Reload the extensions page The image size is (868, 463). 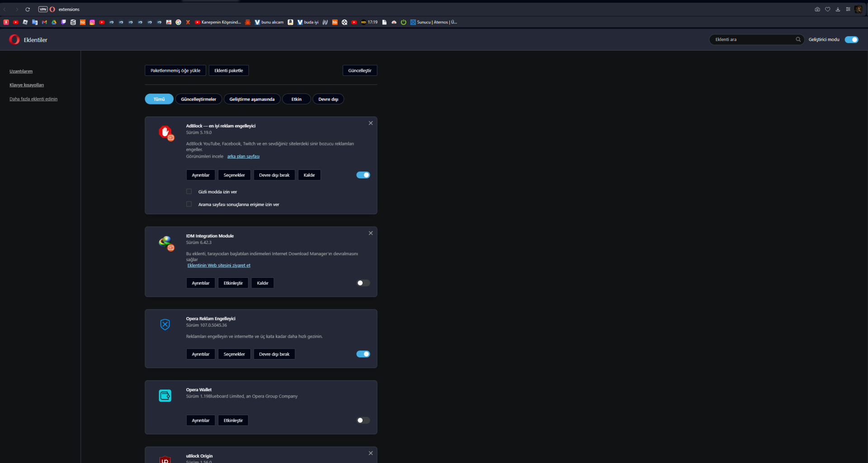[x=28, y=9]
